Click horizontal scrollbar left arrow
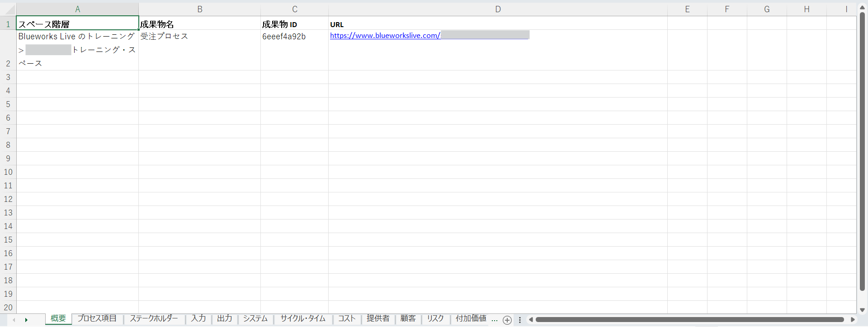The width and height of the screenshot is (868, 327). point(531,320)
